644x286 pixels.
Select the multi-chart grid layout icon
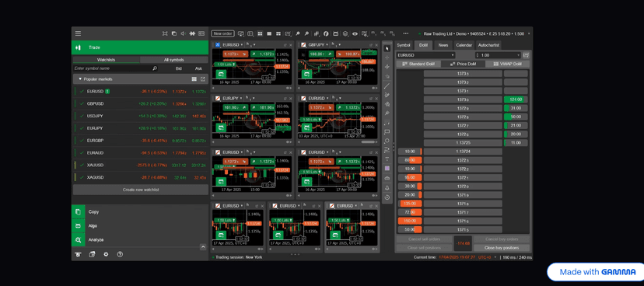coord(261,33)
